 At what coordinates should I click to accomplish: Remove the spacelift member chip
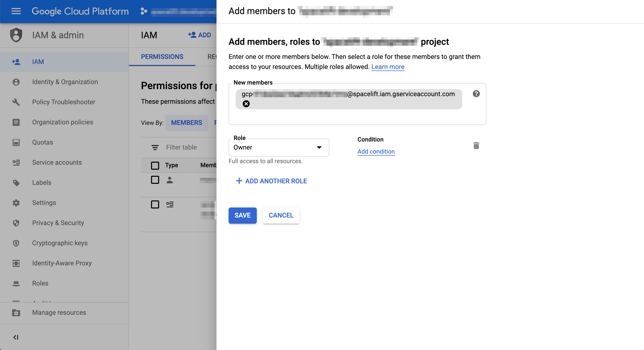[246, 104]
